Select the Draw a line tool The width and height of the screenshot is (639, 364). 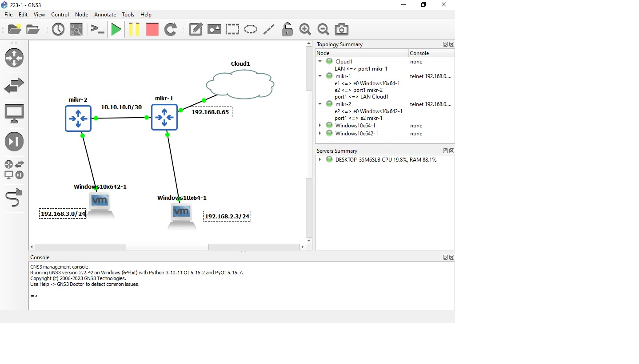point(269,30)
